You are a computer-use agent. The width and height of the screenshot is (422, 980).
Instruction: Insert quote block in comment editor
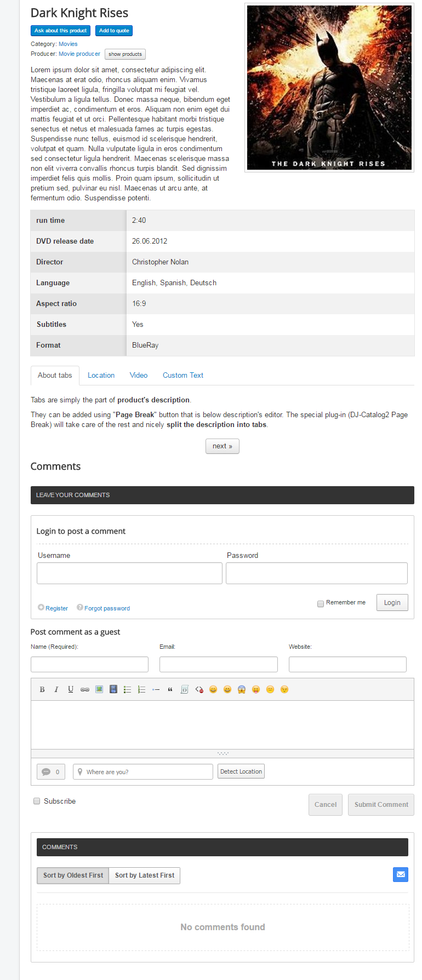click(x=170, y=689)
